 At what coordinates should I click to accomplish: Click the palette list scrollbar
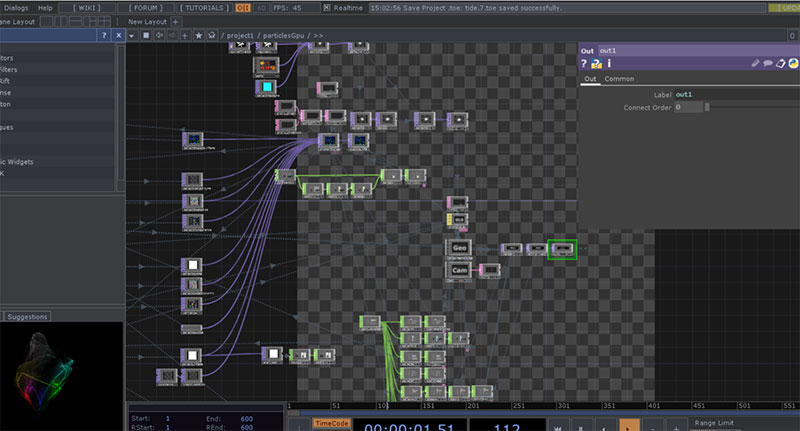click(x=121, y=112)
